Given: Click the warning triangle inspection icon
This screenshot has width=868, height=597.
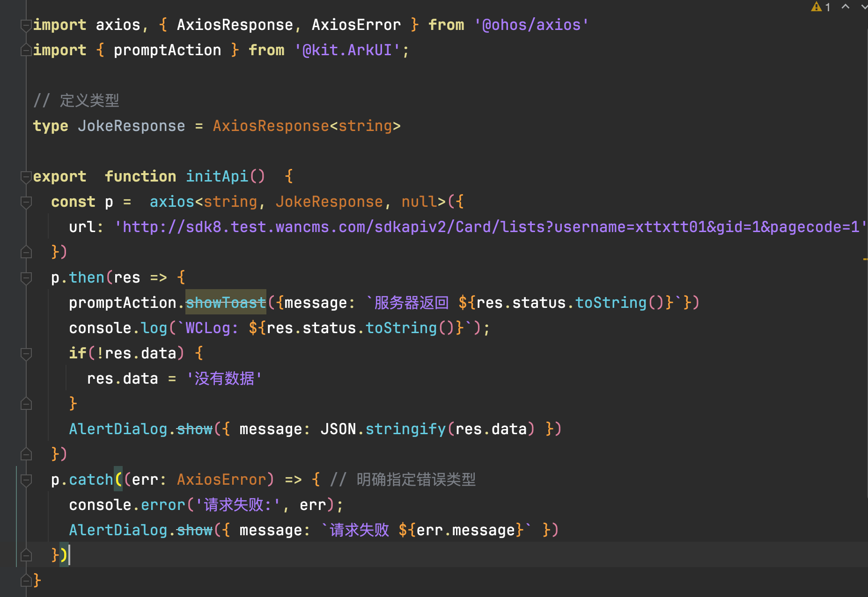Looking at the screenshot, I should coord(816,7).
